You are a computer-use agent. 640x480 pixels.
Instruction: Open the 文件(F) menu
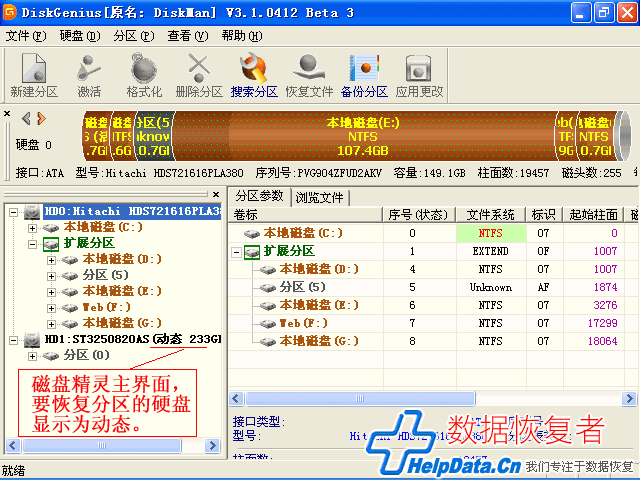tap(26, 36)
